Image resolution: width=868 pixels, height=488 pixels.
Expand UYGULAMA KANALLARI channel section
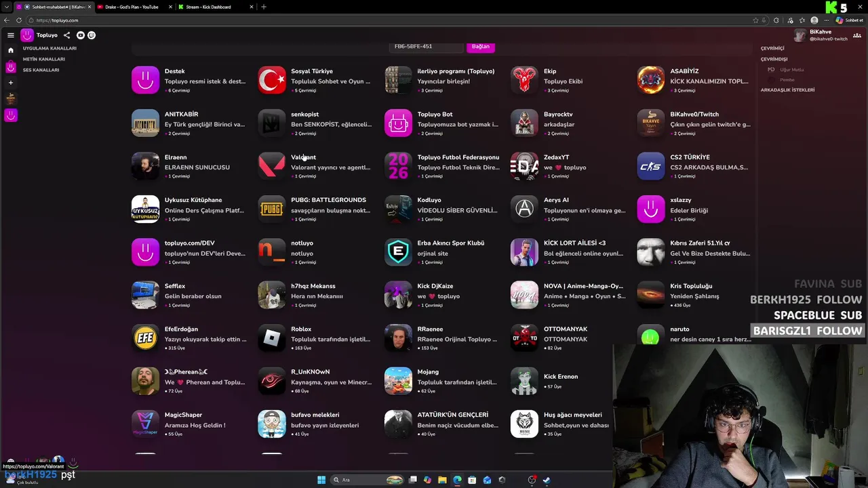tap(50, 48)
